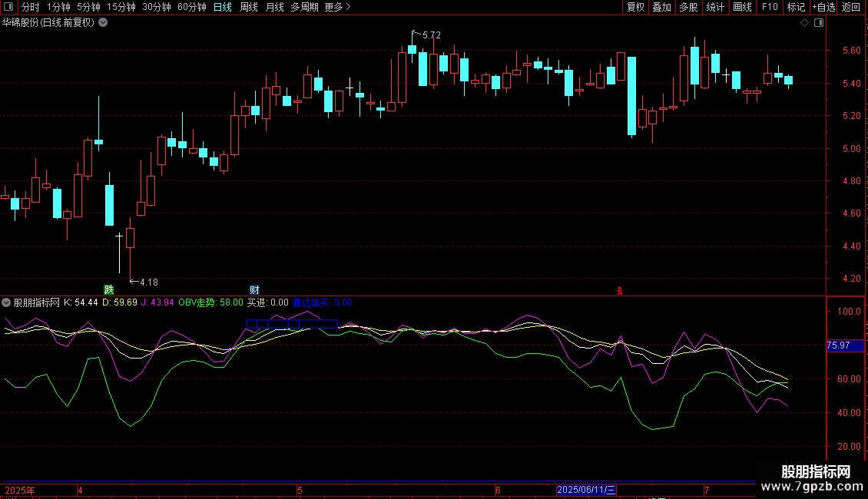Click the 股朋指标网 indicator name

(37, 302)
